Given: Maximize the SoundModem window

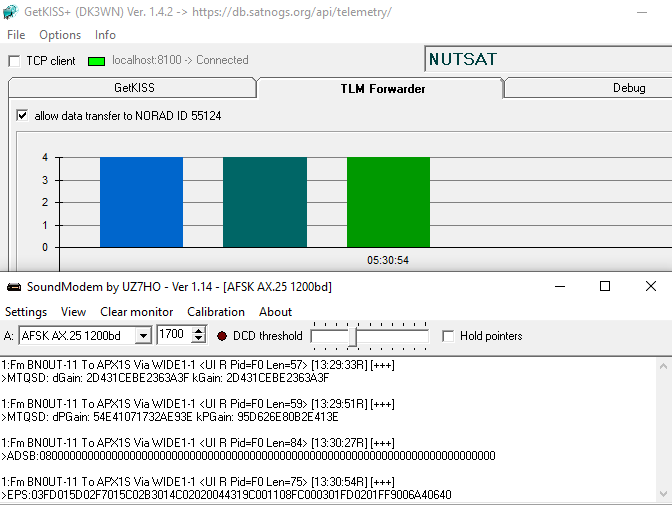Looking at the screenshot, I should [x=605, y=286].
